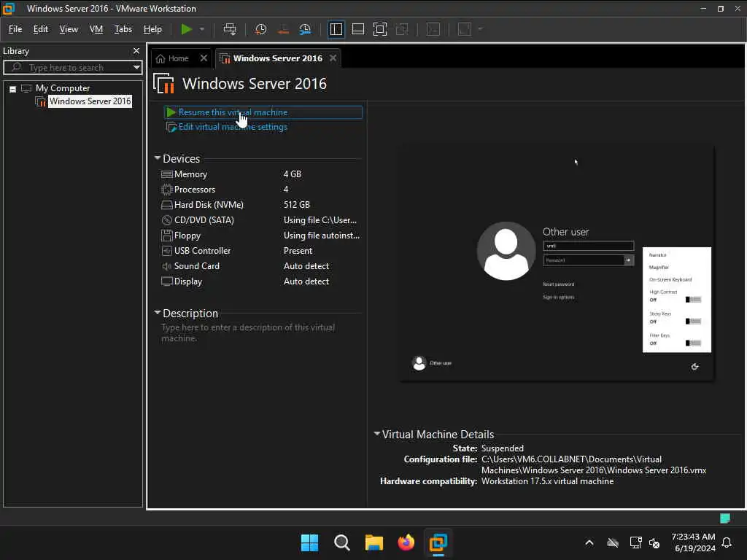Open the Edit menu

41,29
